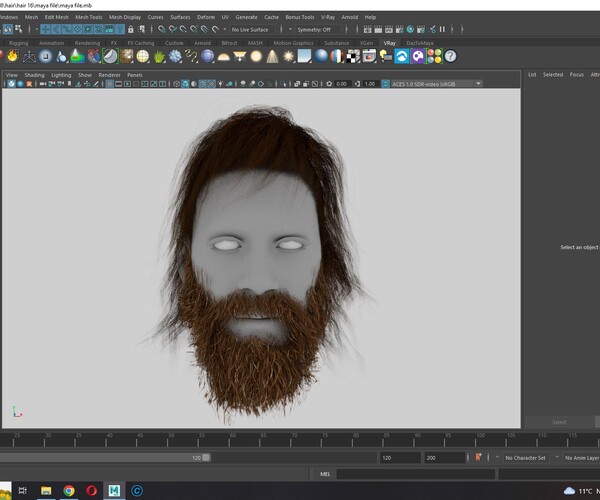Click the four colored spheres shelf icon
This screenshot has width=600, height=500.
[x=434, y=56]
